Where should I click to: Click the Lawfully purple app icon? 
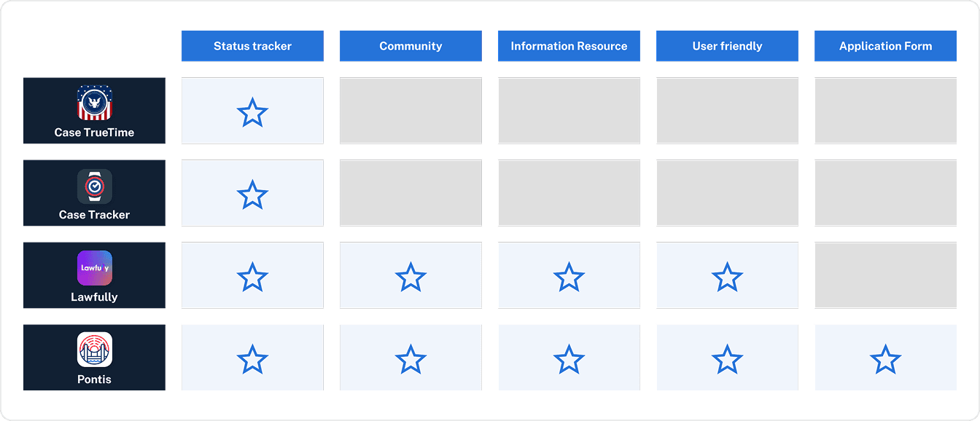pos(95,268)
